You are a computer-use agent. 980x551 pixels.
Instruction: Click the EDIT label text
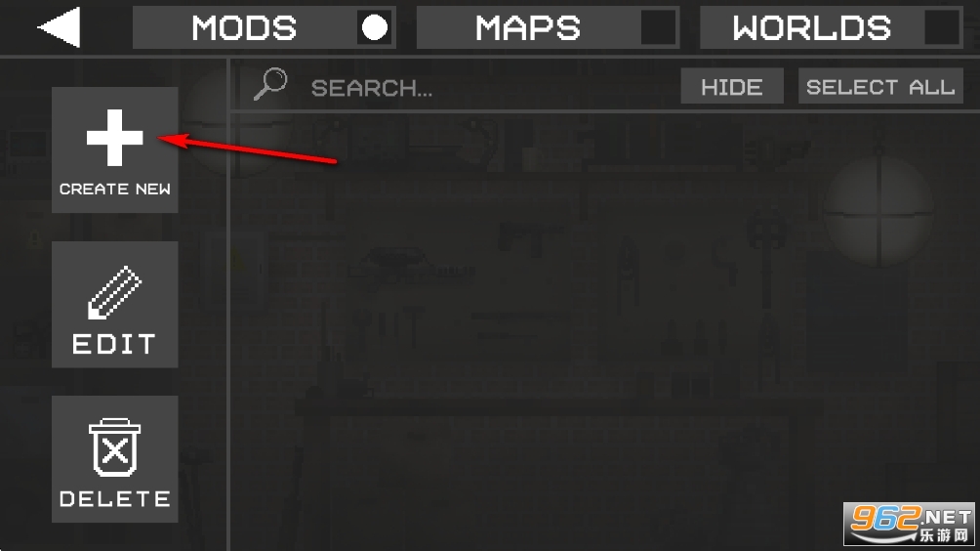coord(114,344)
